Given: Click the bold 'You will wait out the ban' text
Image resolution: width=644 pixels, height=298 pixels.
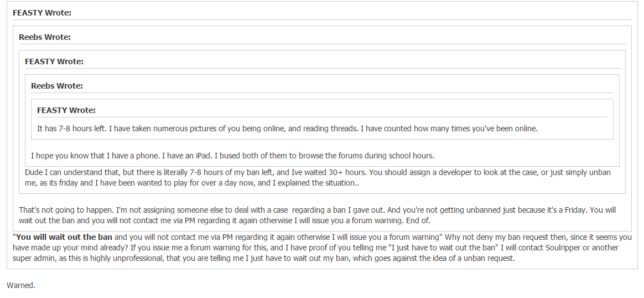Looking at the screenshot, I should pyautogui.click(x=64, y=237).
